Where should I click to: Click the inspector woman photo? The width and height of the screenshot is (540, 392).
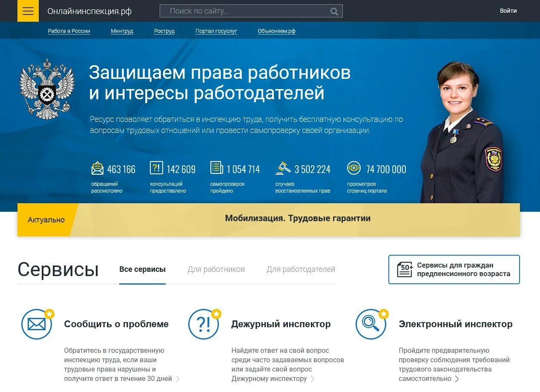tap(463, 133)
